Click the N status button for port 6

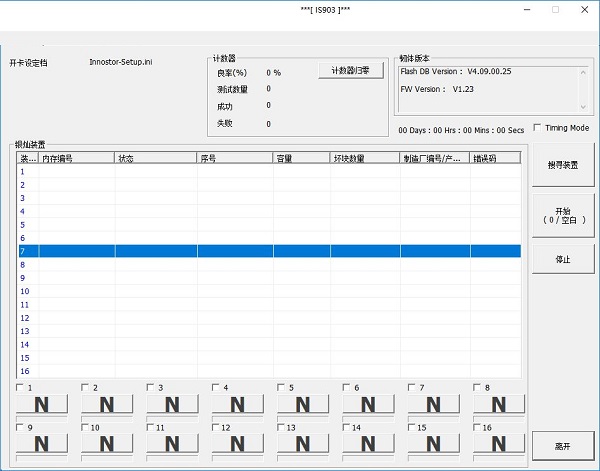[368, 404]
